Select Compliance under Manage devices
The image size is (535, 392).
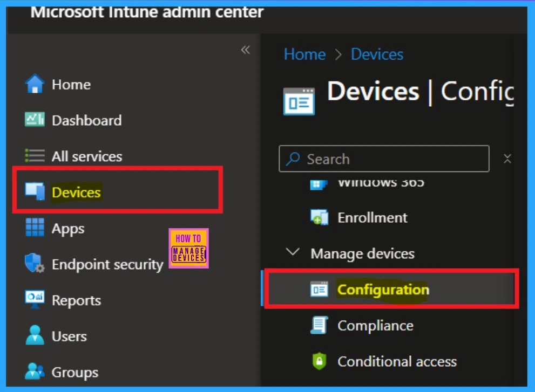(x=375, y=326)
